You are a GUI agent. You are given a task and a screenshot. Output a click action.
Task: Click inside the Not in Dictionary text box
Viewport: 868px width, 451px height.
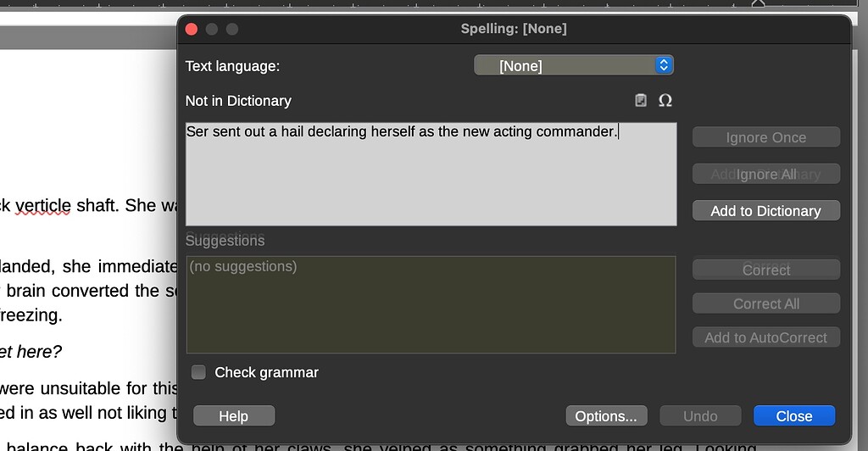point(431,175)
